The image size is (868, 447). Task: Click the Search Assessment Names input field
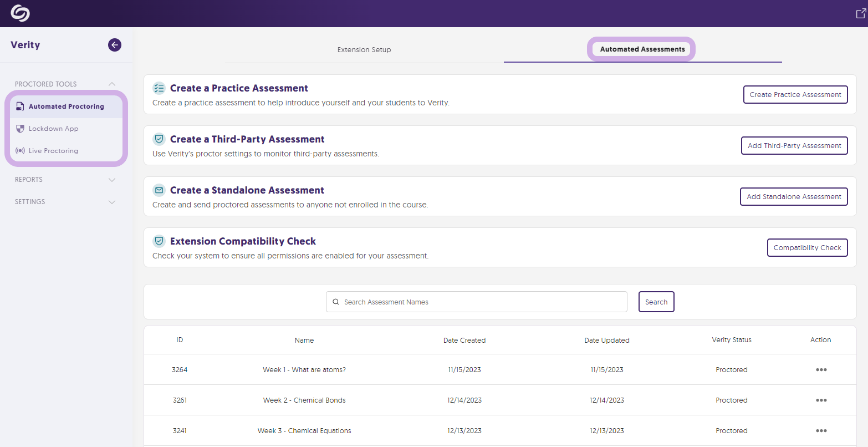(x=477, y=301)
